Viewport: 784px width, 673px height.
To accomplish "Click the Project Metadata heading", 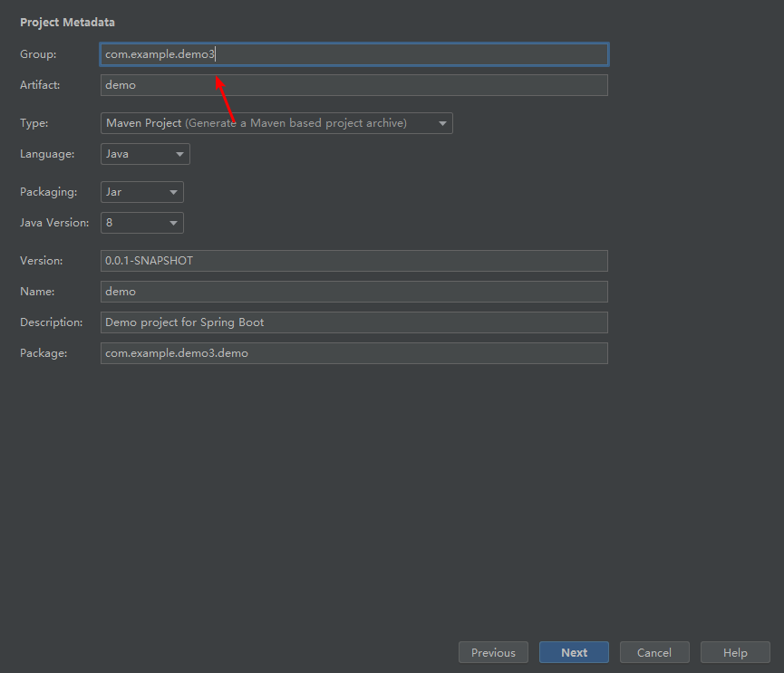I will click(x=67, y=22).
